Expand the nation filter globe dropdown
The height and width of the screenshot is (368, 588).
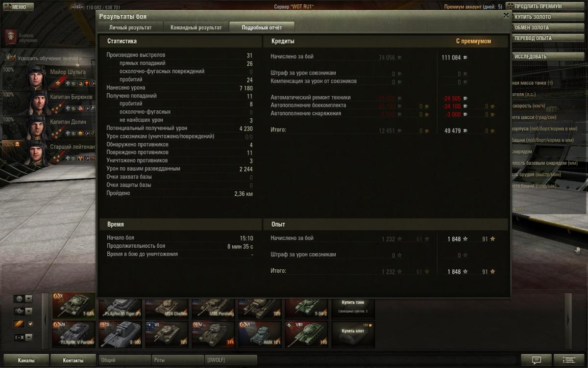coord(28,298)
